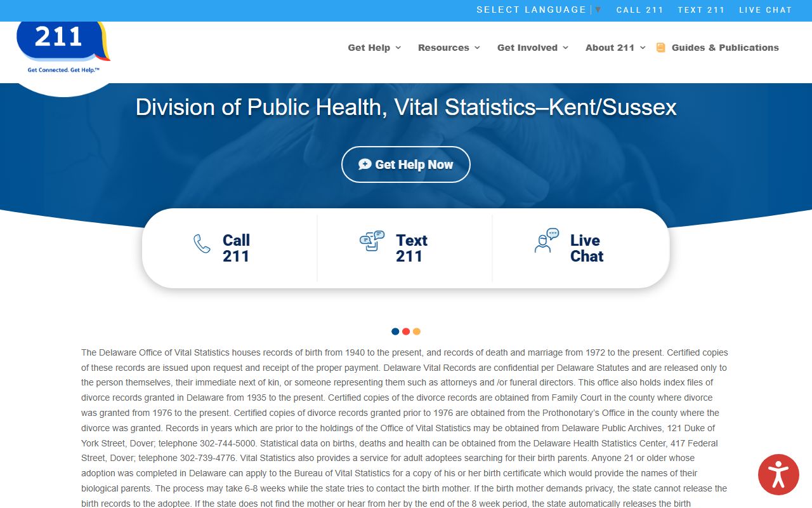Expand the Get Help menu chevron
The width and height of the screenshot is (812, 508).
(398, 48)
